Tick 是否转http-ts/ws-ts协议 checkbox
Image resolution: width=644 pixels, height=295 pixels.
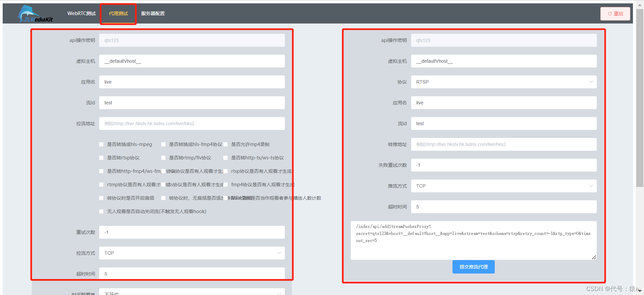(225, 158)
